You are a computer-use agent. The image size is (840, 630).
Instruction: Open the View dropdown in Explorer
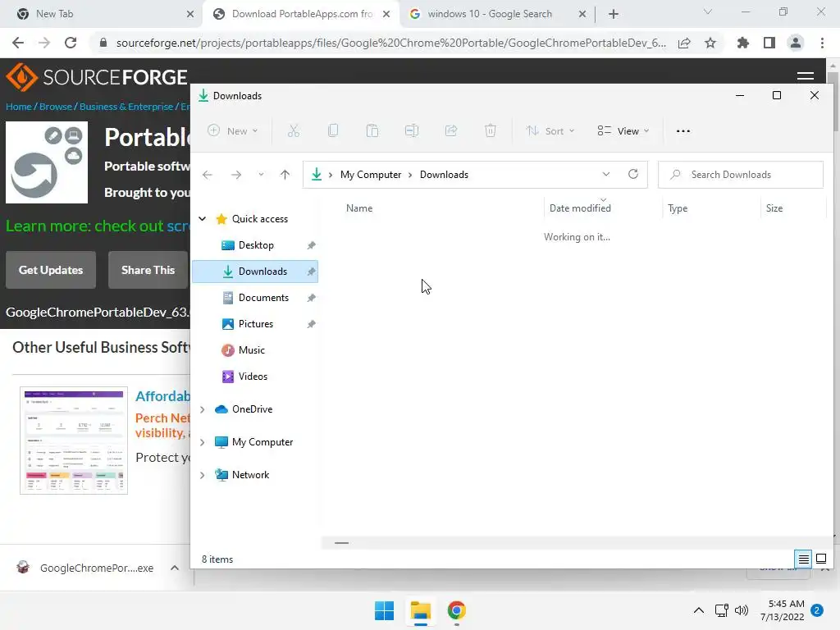pos(623,130)
